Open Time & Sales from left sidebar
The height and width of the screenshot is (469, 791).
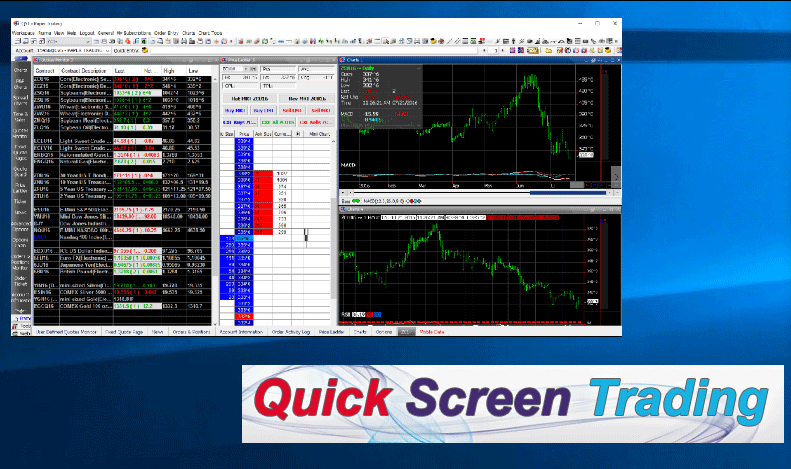[20, 118]
